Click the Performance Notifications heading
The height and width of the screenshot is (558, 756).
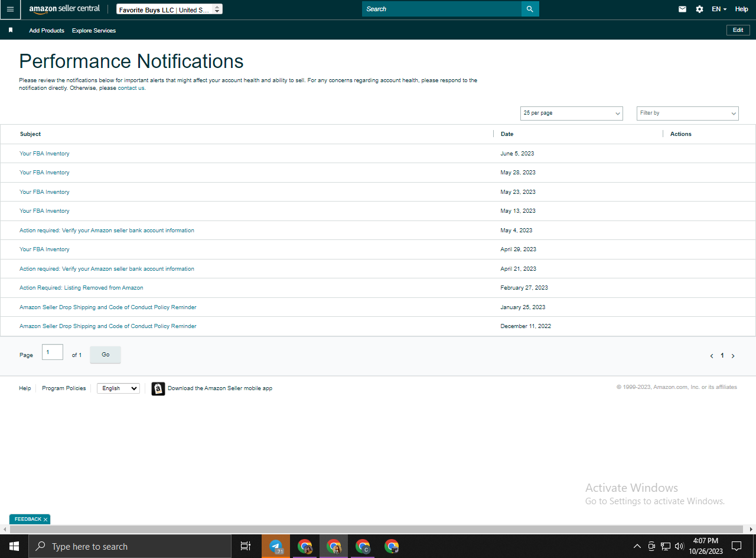tap(131, 61)
